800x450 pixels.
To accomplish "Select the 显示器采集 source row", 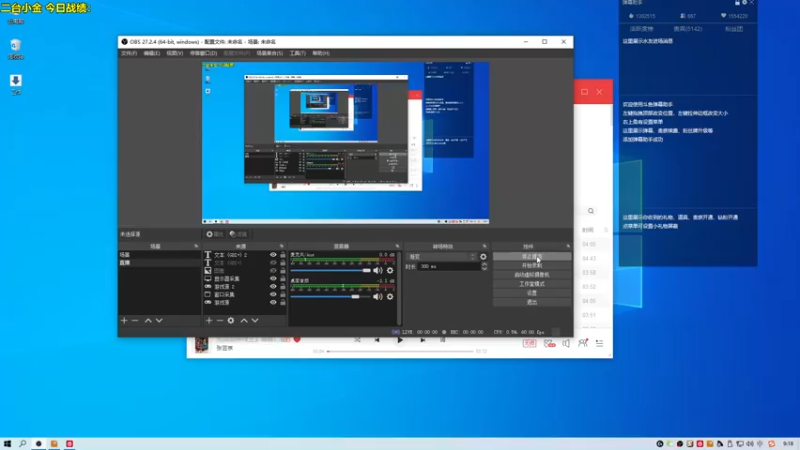I will pos(244,279).
